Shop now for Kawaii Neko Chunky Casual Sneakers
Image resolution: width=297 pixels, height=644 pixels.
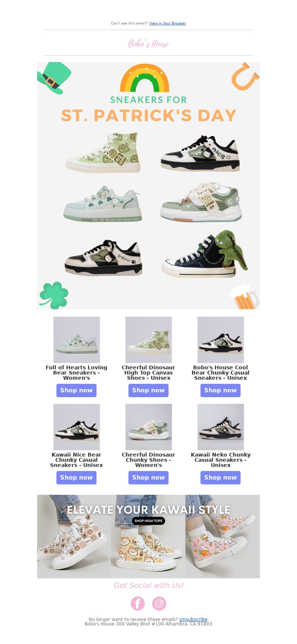pos(221,478)
